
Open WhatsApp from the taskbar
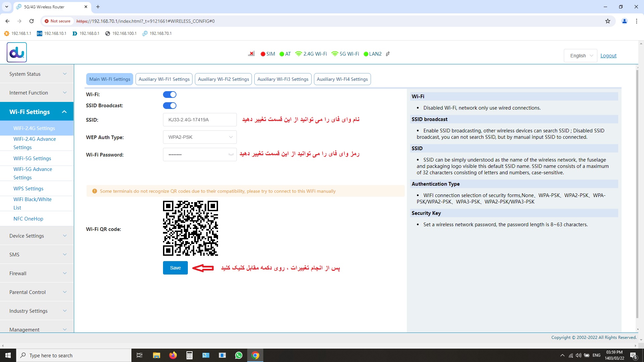[x=238, y=355]
